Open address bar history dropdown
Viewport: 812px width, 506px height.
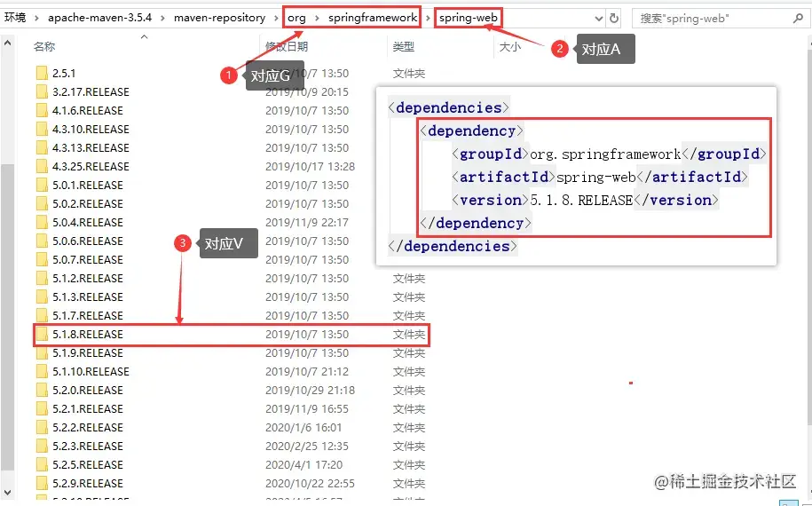click(x=599, y=18)
